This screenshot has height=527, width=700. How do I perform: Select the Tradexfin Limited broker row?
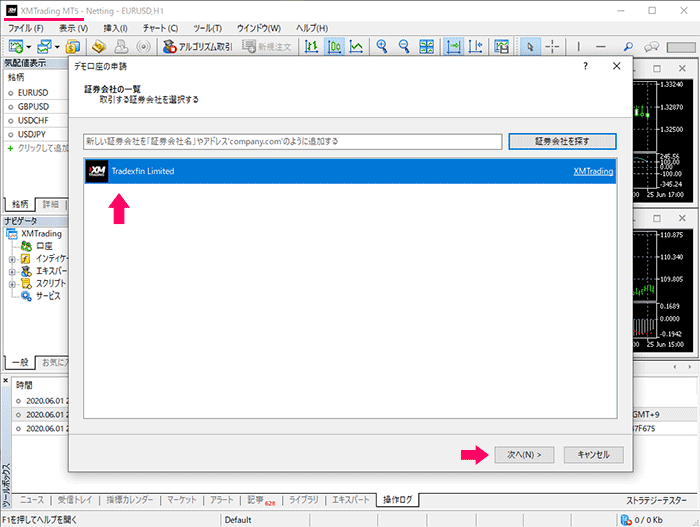click(x=350, y=171)
